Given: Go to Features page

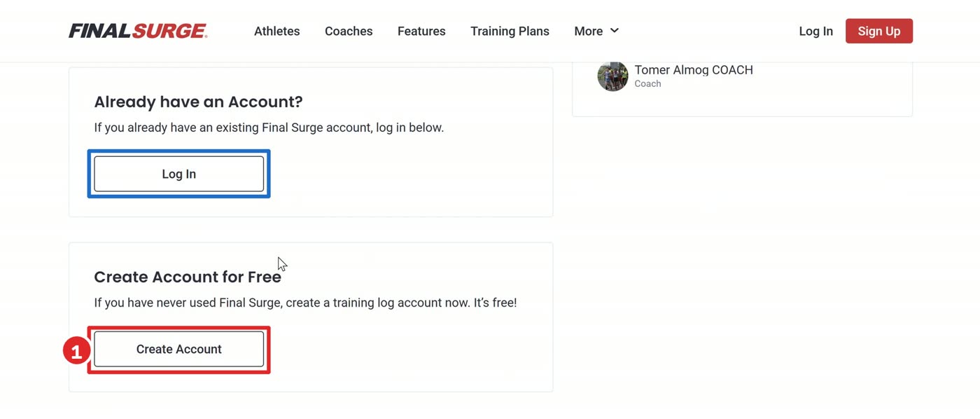Looking at the screenshot, I should pyautogui.click(x=421, y=32).
